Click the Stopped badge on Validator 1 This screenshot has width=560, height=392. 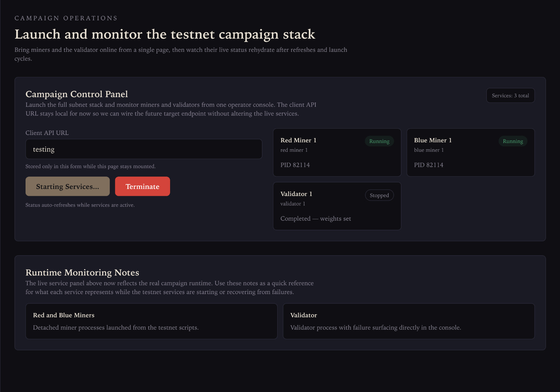coord(379,195)
